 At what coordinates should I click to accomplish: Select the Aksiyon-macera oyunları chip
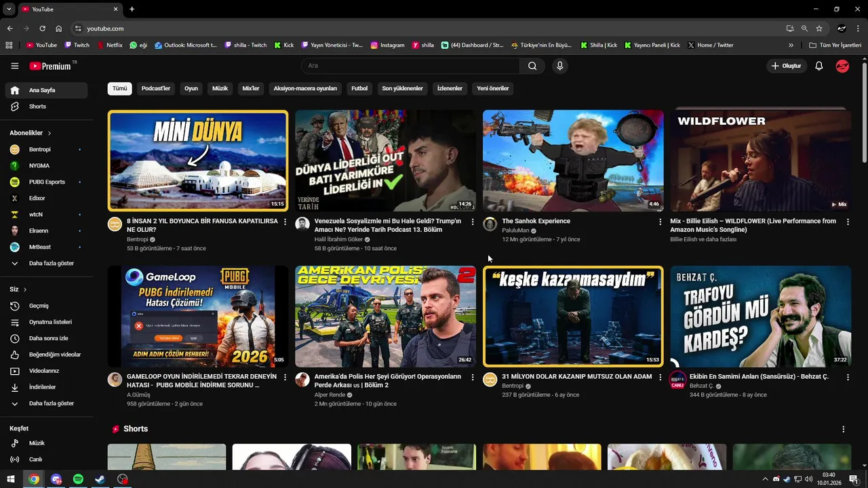point(305,89)
